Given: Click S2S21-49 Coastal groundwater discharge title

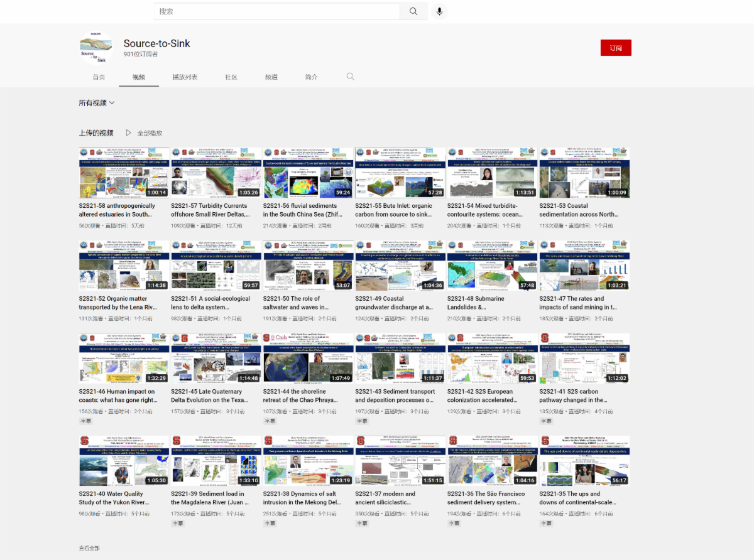Looking at the screenshot, I should tap(394, 303).
